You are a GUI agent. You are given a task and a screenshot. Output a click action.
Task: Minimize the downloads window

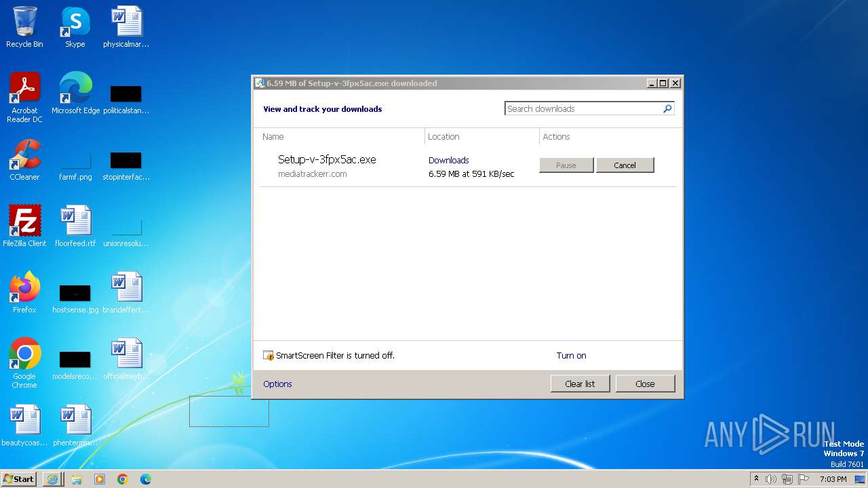point(652,83)
